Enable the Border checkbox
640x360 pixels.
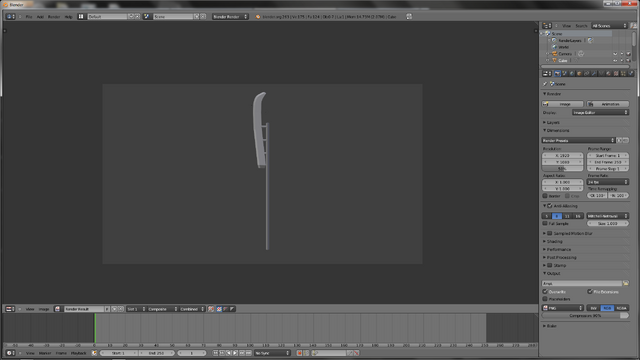[545, 196]
